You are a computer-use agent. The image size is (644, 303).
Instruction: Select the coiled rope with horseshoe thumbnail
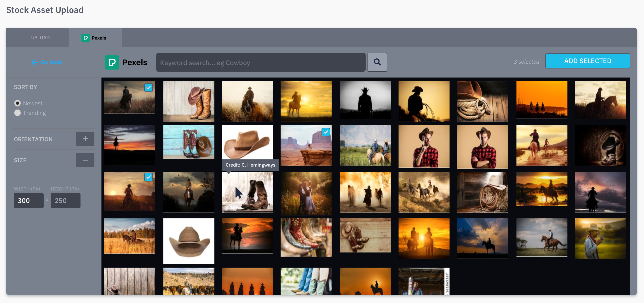tap(483, 101)
